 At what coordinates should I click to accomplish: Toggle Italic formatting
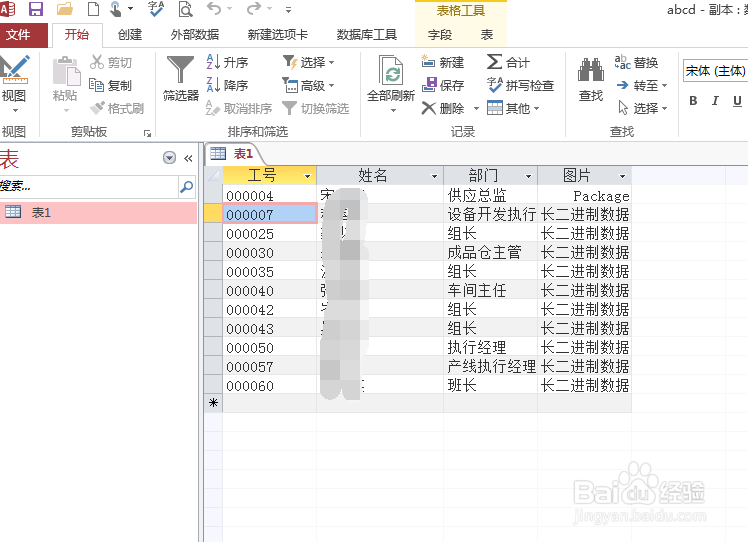715,101
